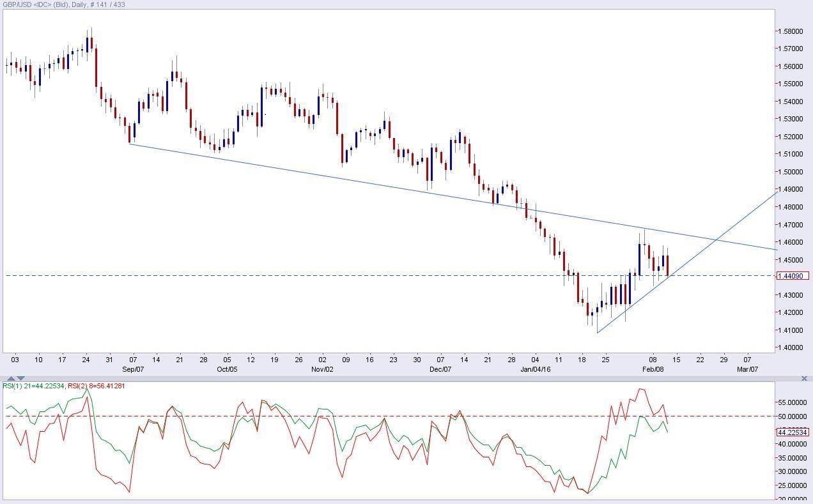This screenshot has height=504, width=813.
Task: Click the Nov/02 date axis label
Action: click(322, 369)
